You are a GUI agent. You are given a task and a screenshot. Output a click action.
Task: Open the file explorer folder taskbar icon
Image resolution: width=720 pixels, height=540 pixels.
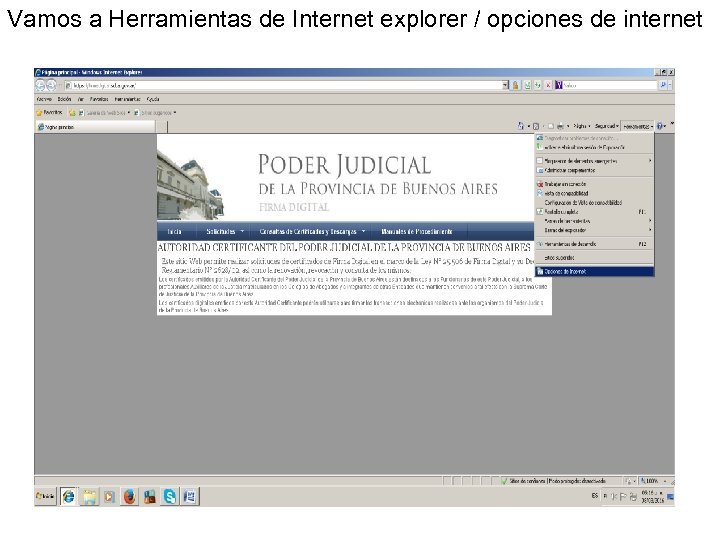[89, 496]
